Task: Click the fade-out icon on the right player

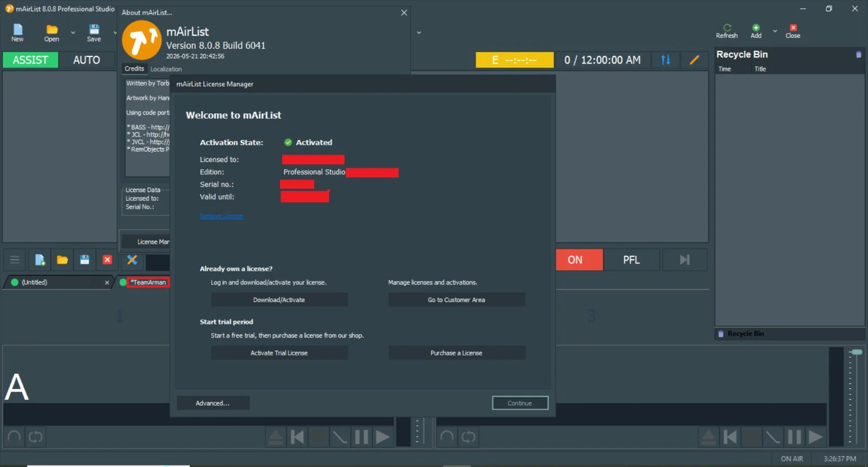Action: tap(773, 437)
